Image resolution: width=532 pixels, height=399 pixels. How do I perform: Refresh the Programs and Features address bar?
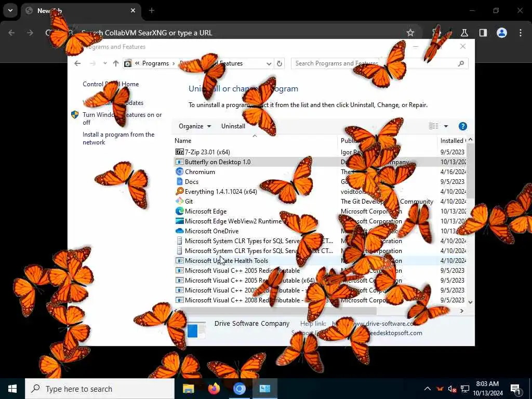pos(279,63)
